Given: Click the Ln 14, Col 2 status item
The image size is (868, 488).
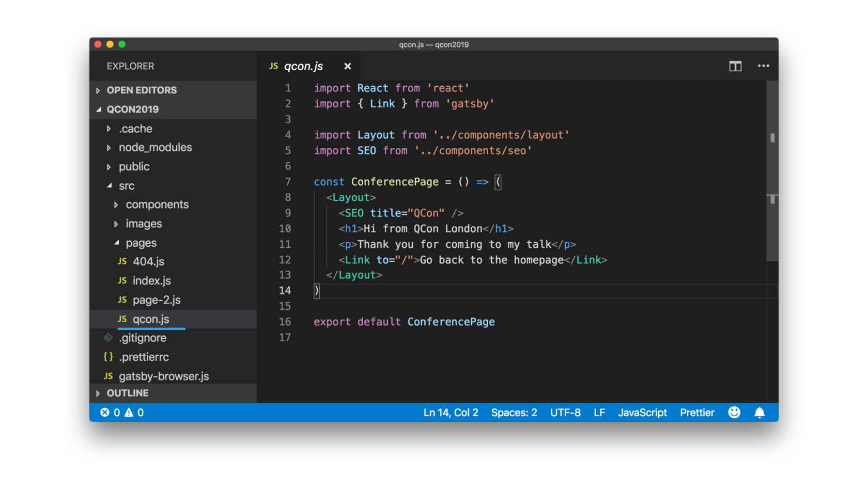Looking at the screenshot, I should [451, 412].
